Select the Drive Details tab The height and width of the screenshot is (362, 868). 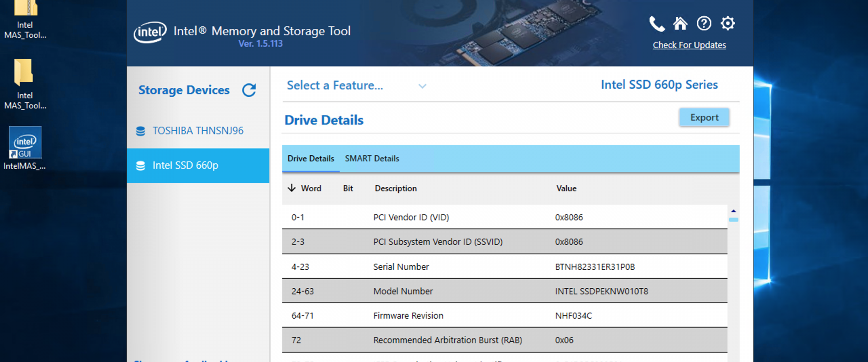click(311, 158)
